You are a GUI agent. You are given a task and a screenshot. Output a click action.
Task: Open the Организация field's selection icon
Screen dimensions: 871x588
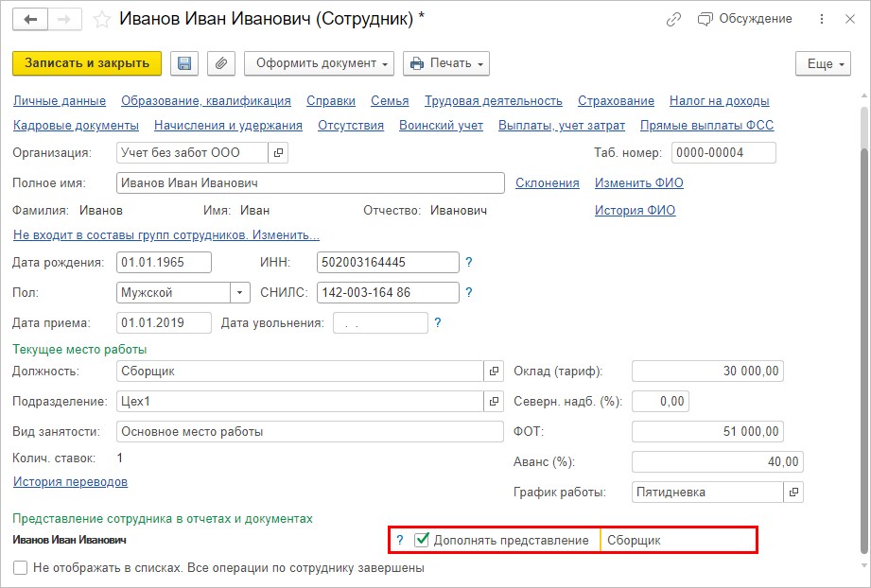point(278,153)
